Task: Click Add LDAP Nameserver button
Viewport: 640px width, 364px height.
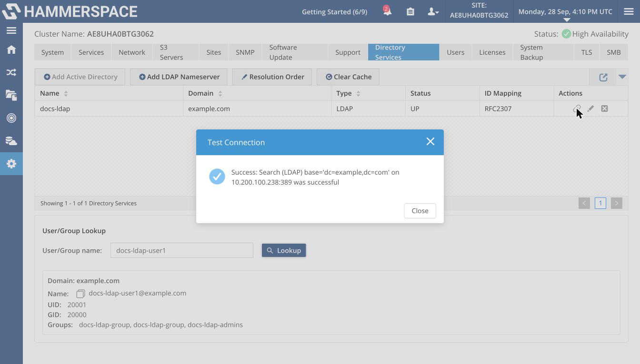Action: tap(179, 77)
